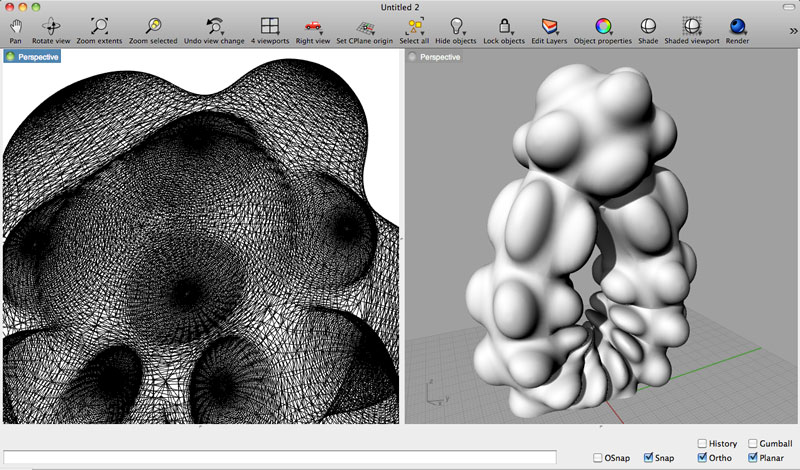Undo the last view change
800x470 pixels.
click(214, 26)
